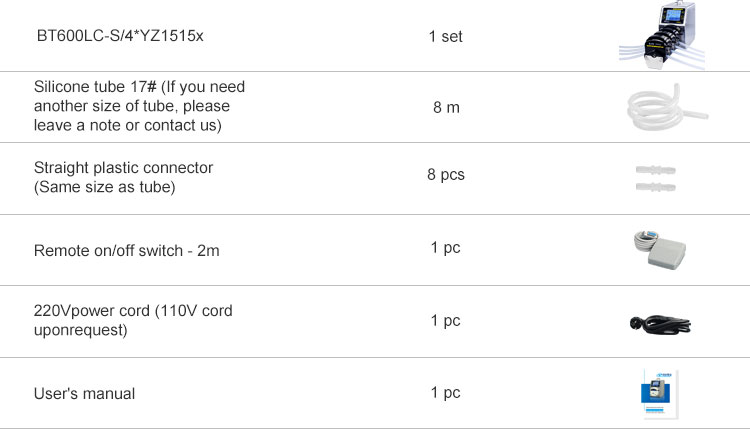750x440 pixels.
Task: Click the Silicone tube 17# description
Action: (x=139, y=106)
